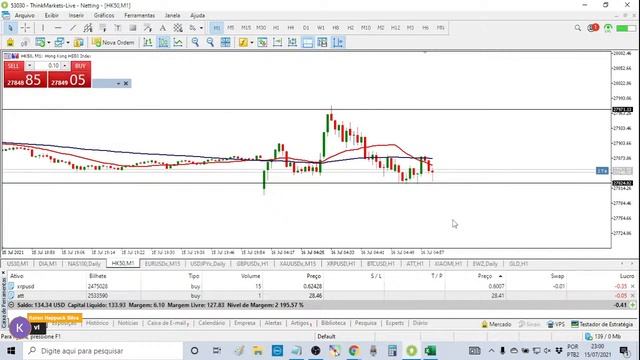Zoom out on the chart

[x=210, y=42]
